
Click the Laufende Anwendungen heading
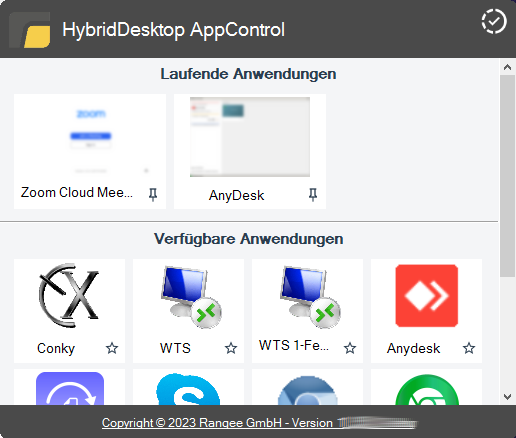click(248, 74)
